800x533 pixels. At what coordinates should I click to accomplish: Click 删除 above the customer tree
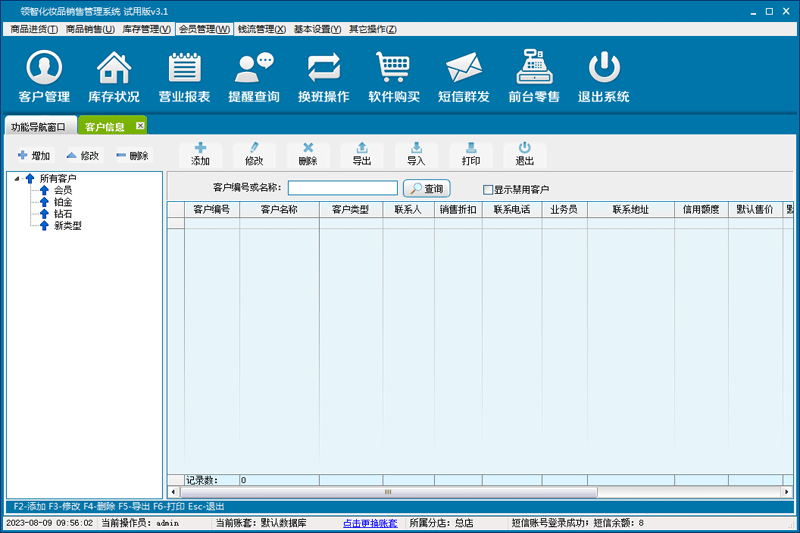pyautogui.click(x=132, y=156)
